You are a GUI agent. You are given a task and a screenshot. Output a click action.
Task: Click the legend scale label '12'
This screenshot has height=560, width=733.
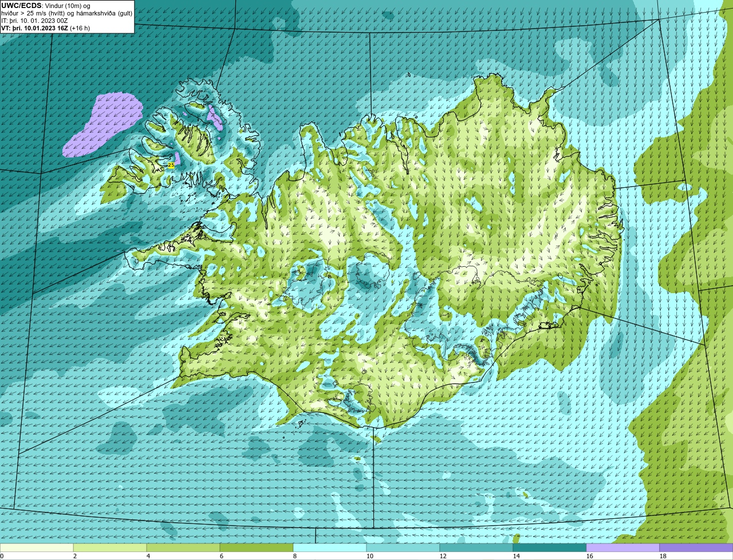click(x=443, y=556)
